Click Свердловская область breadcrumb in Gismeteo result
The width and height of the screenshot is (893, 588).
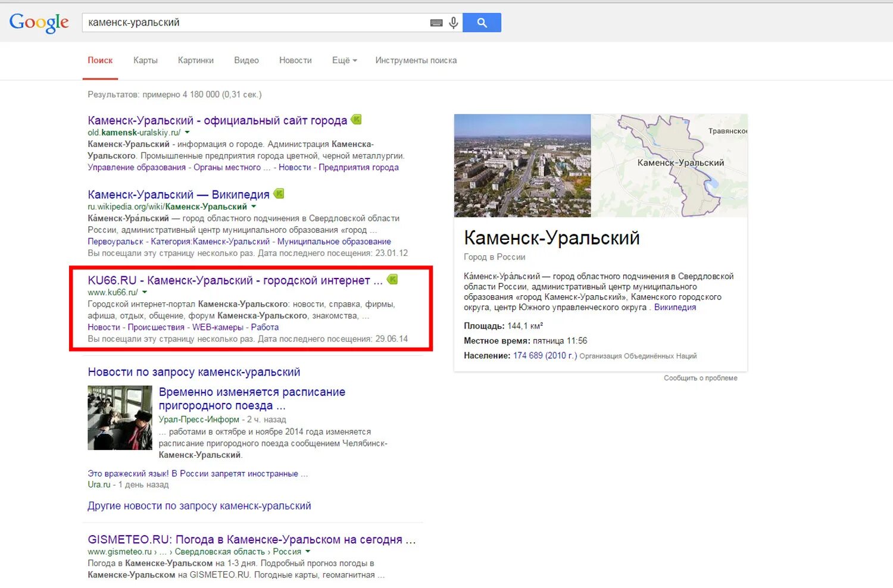[220, 552]
